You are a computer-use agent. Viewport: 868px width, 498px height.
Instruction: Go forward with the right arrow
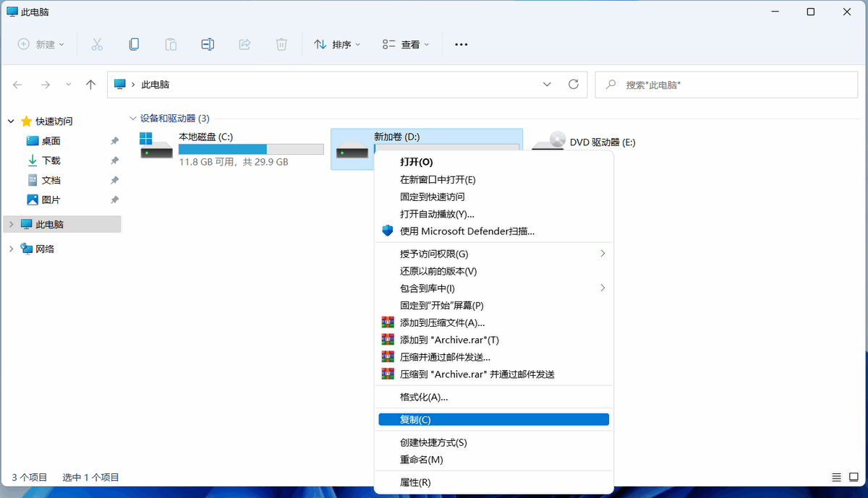(x=46, y=85)
